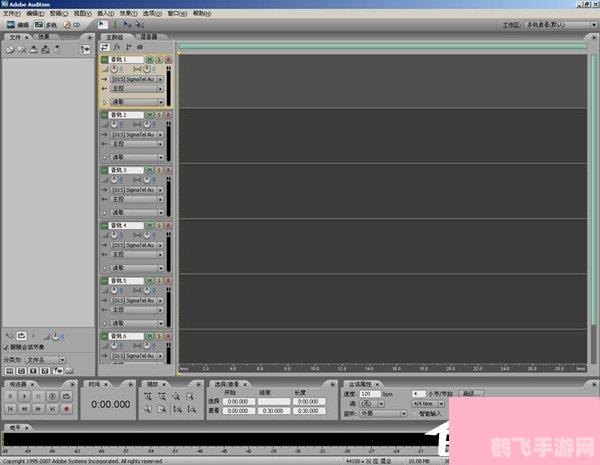
Task: Open Key (调) dropdown in Session Properties
Action: [x=372, y=403]
